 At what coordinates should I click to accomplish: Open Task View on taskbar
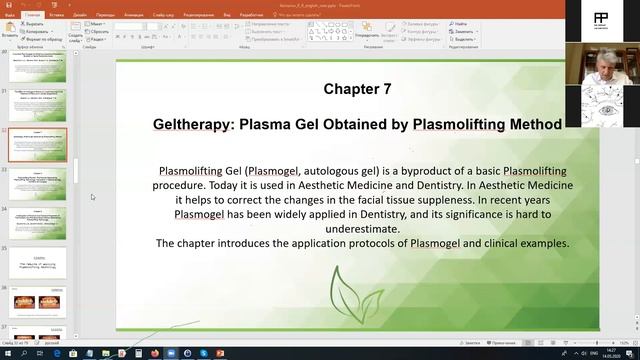coord(40,353)
